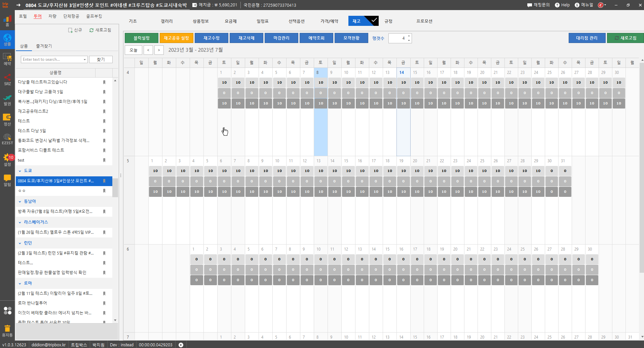
Task: Open the 설정 gear icon
Action: (7, 160)
